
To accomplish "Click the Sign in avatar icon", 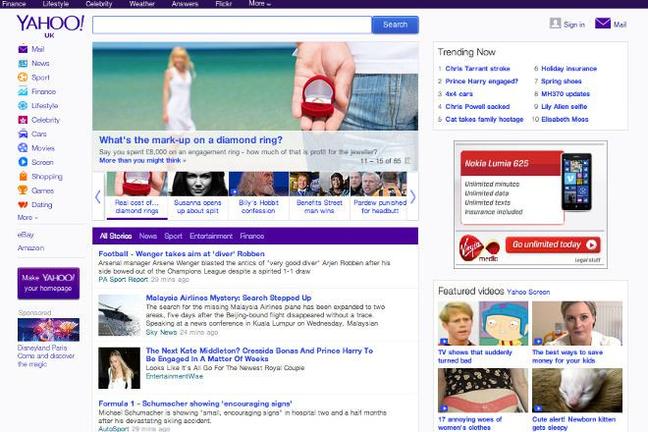I will (555, 23).
